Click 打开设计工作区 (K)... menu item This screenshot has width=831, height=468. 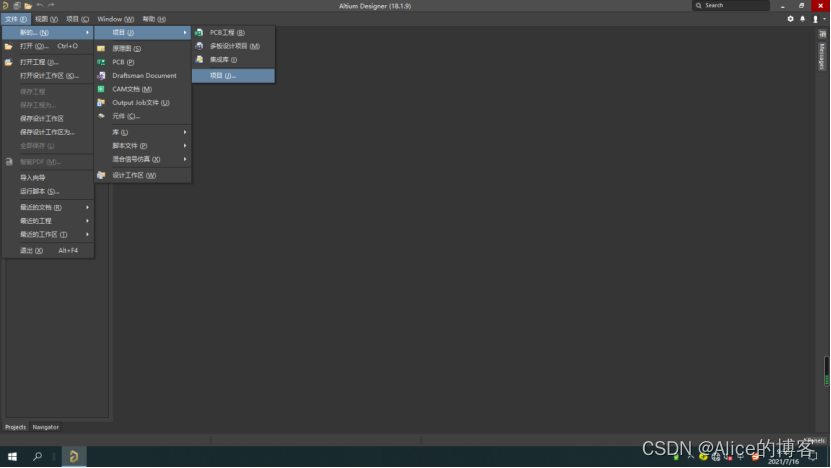point(48,76)
